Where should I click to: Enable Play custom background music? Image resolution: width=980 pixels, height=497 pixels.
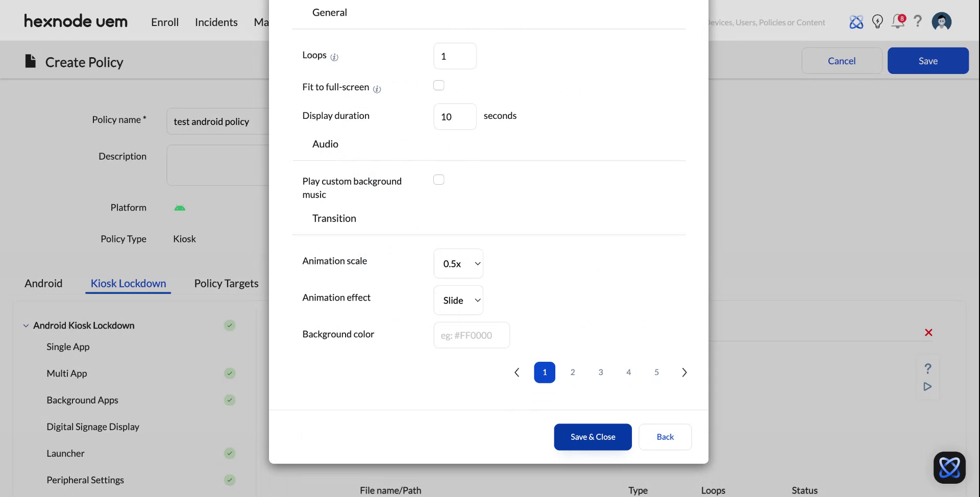(438, 179)
